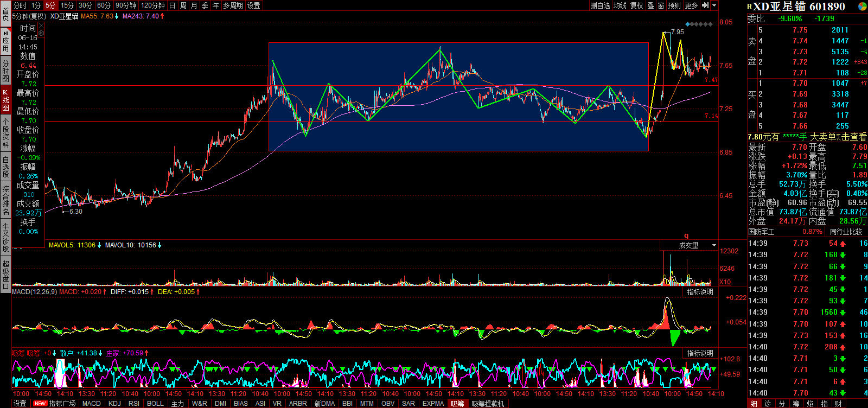Click the NEW 指标广场 icon button
This screenshot has width=868, height=408.
pyautogui.click(x=54, y=404)
